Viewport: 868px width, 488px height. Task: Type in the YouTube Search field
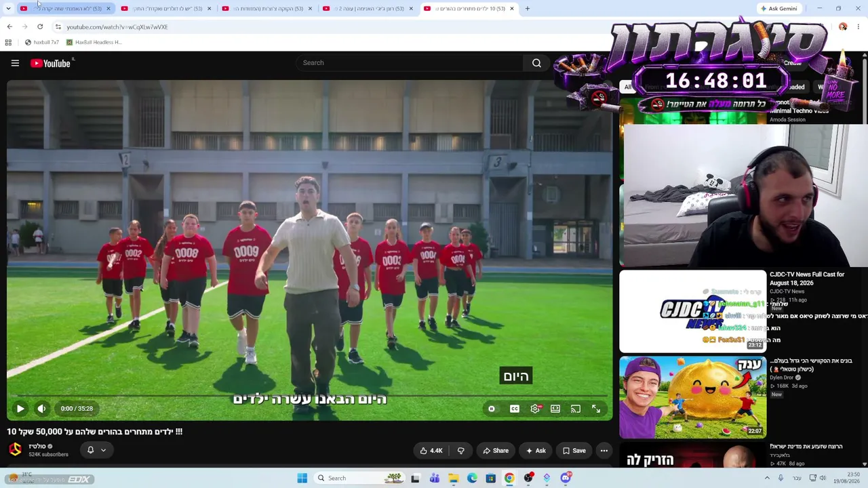click(409, 63)
